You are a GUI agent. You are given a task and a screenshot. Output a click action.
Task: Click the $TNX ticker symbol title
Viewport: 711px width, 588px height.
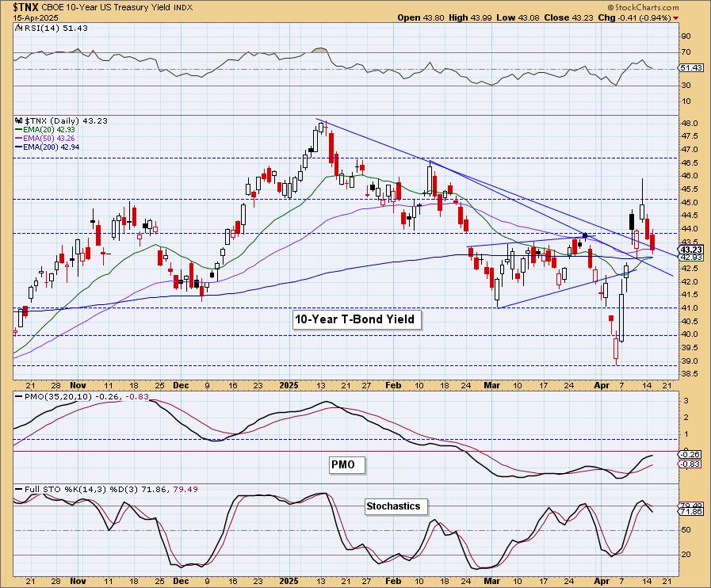point(26,7)
